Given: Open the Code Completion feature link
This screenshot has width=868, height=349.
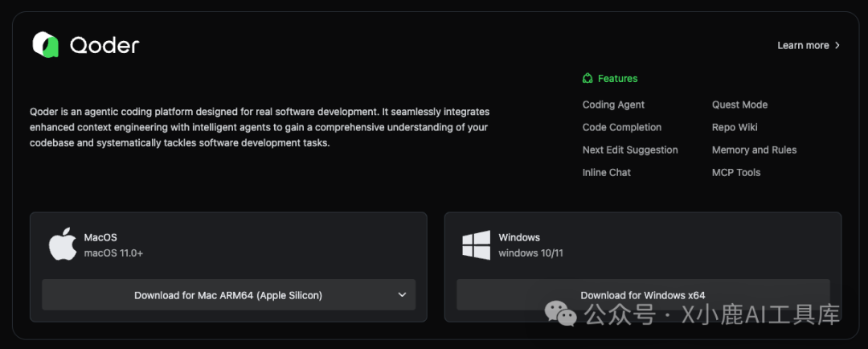Looking at the screenshot, I should pyautogui.click(x=621, y=127).
